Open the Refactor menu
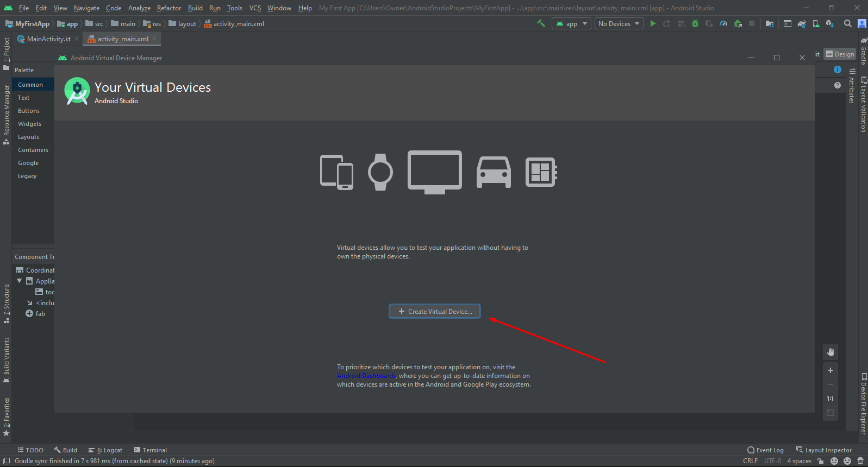Image resolution: width=868 pixels, height=467 pixels. point(169,8)
